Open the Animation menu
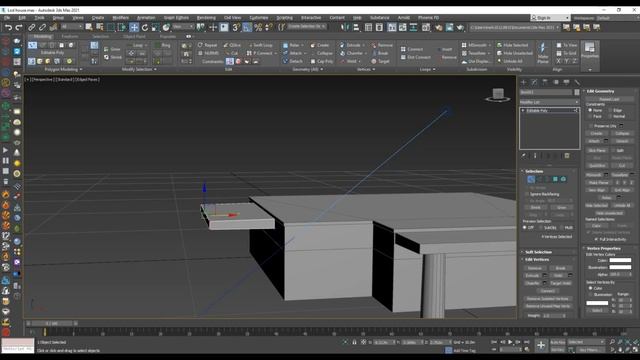This screenshot has height=360, width=640. [x=146, y=18]
